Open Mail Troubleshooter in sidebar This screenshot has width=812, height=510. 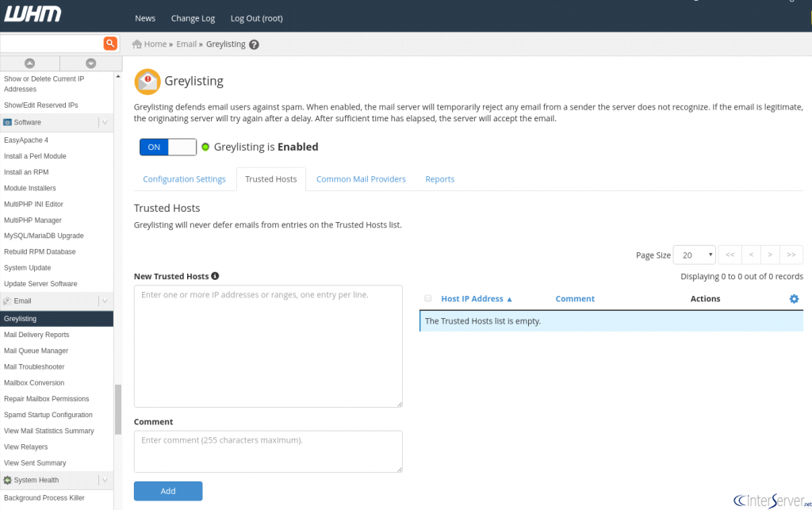coord(34,366)
